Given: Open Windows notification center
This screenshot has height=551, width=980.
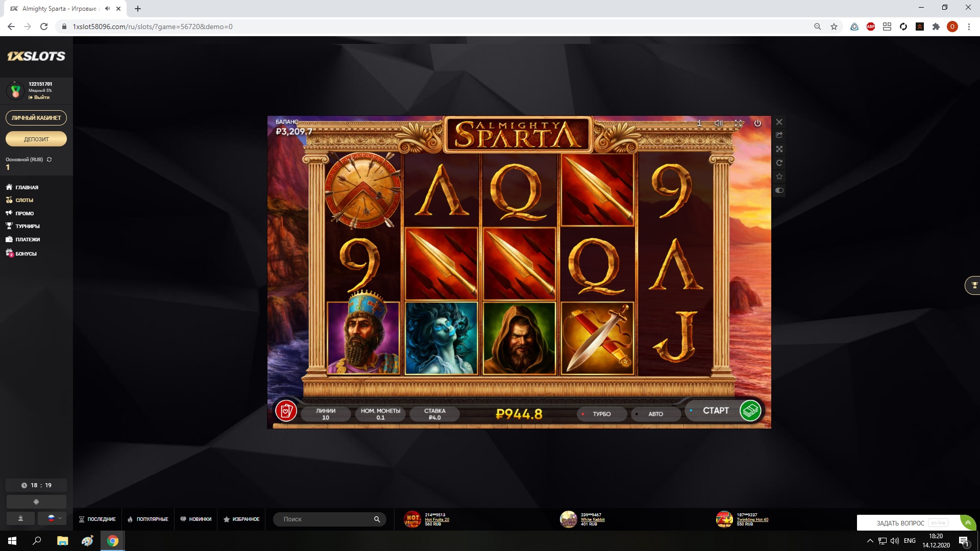Looking at the screenshot, I should pyautogui.click(x=964, y=541).
